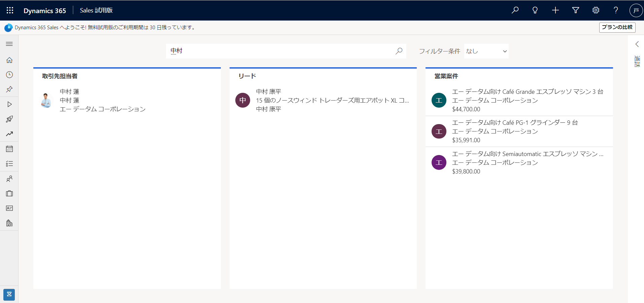Click the フィルター条件 label
This screenshot has height=303, width=644.
439,51
